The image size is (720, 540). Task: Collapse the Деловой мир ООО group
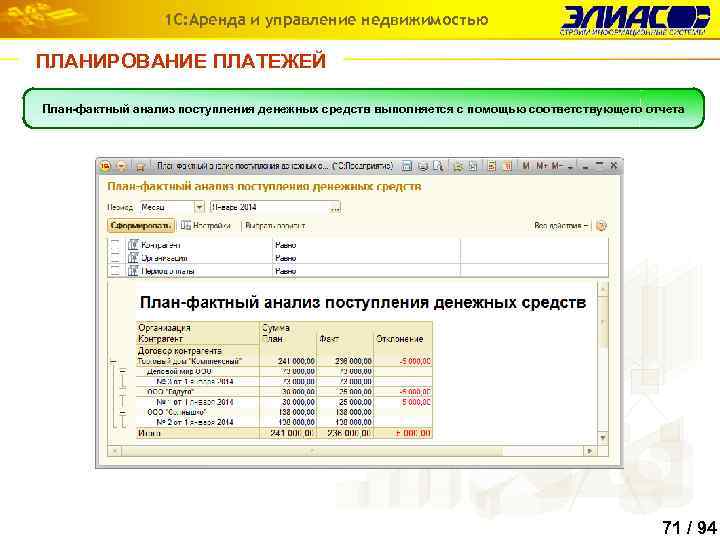123,371
